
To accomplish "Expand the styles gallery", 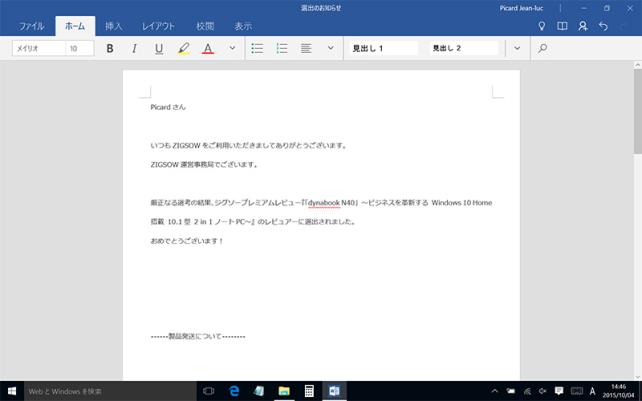I will click(x=517, y=48).
